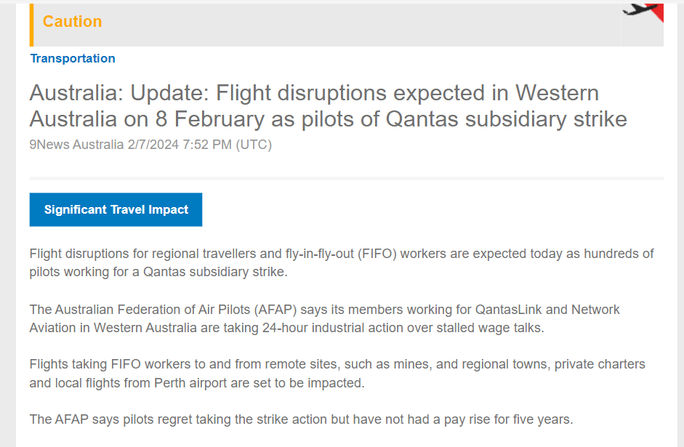The height and width of the screenshot is (447, 684).
Task: Click the orange Caution severity bar
Action: tap(32, 24)
